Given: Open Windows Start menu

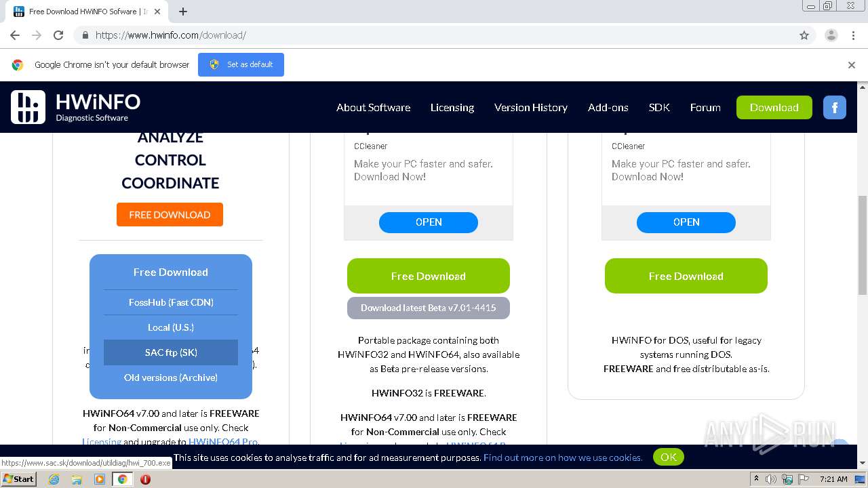Looking at the screenshot, I should (18, 479).
